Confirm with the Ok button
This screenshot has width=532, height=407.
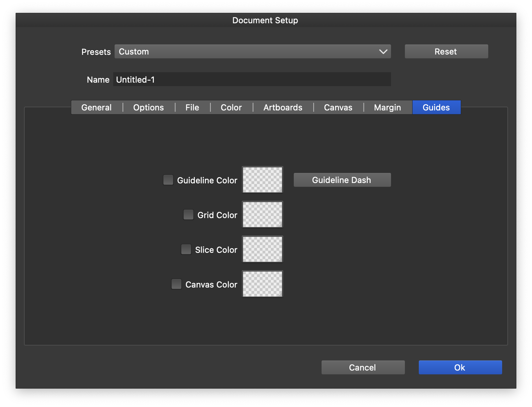tap(460, 367)
